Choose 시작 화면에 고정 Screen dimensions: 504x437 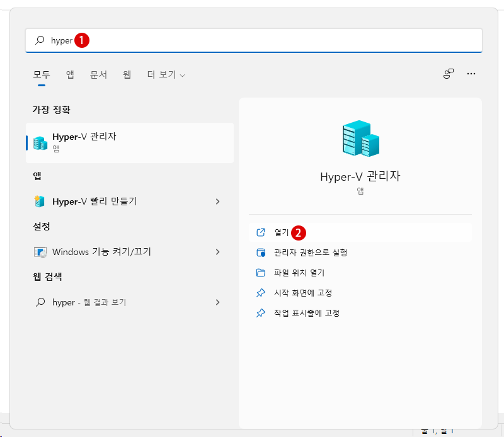tap(360, 293)
